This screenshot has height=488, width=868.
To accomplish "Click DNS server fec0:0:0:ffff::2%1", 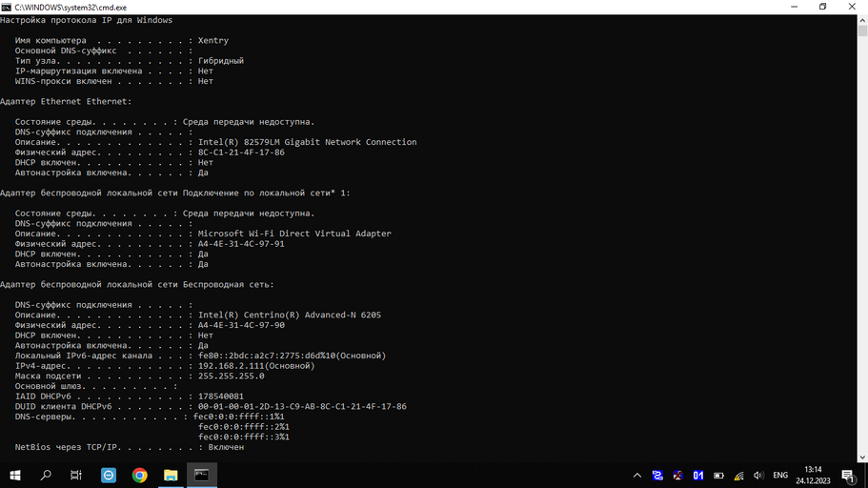I will click(x=244, y=426).
